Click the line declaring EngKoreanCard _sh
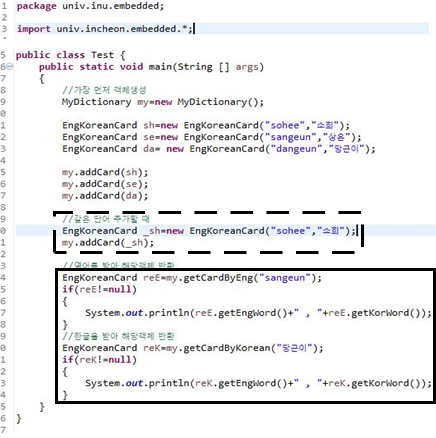The image size is (436, 438). (x=209, y=231)
